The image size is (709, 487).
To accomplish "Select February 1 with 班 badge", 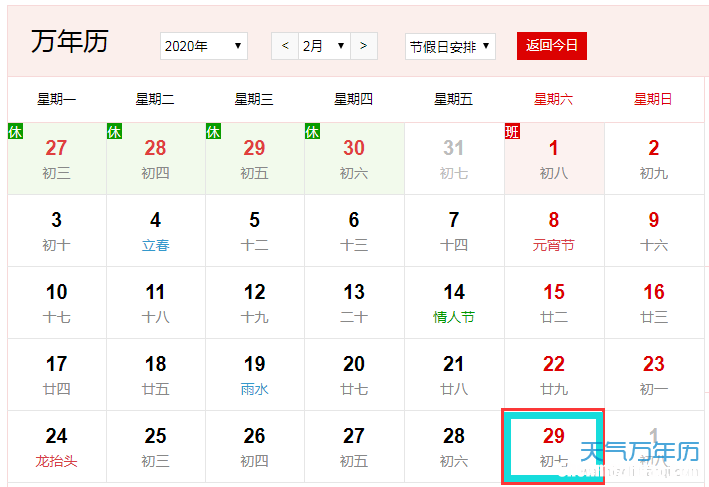I will [554, 159].
